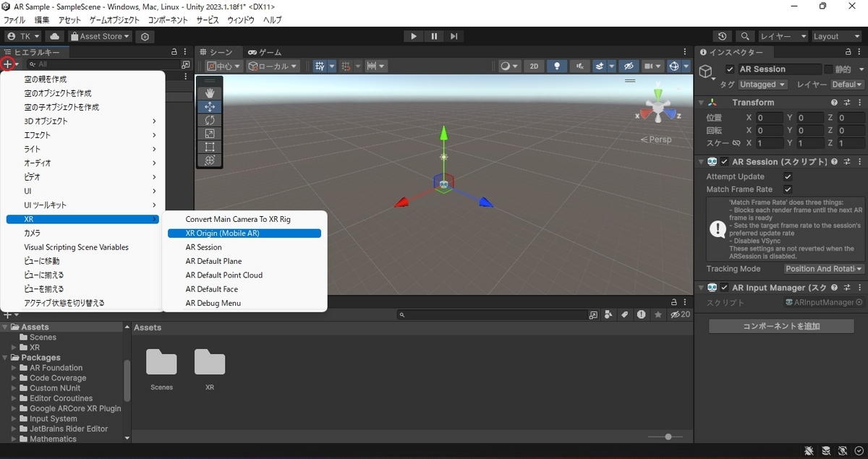This screenshot has width=868, height=459.
Task: Switch to the ゲーム tab
Action: [265, 52]
